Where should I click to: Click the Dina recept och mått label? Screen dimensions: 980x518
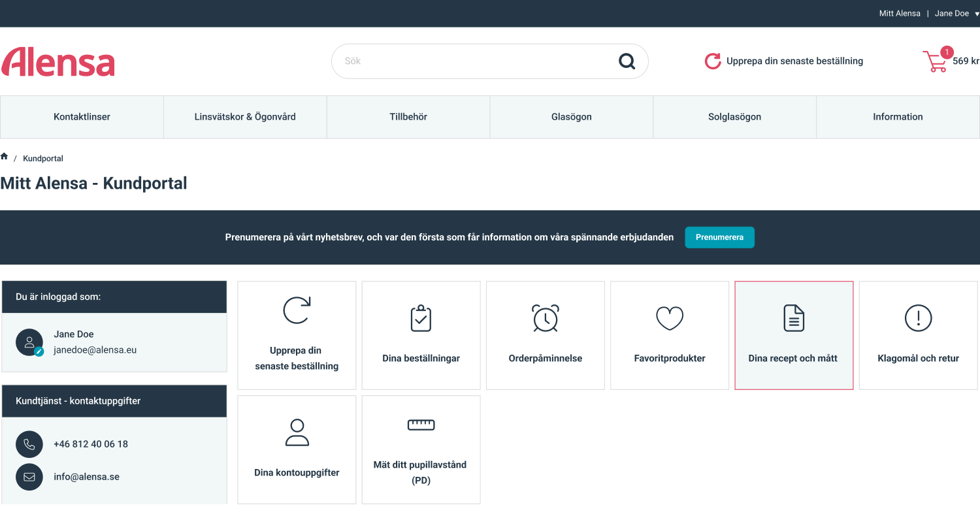click(793, 359)
